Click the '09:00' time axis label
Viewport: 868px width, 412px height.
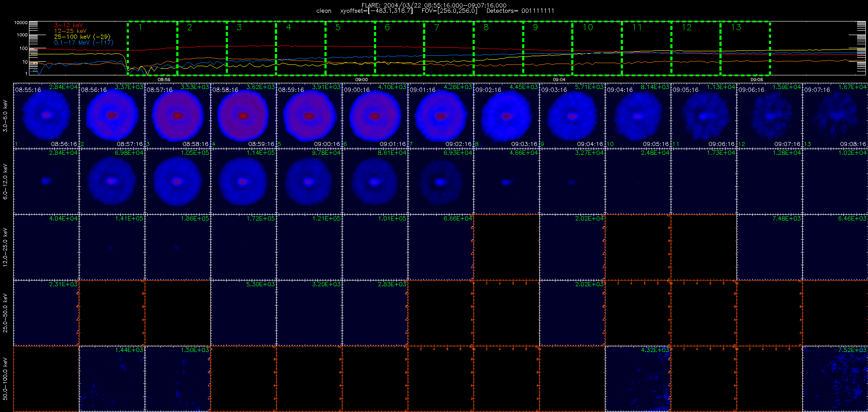pyautogui.click(x=361, y=80)
